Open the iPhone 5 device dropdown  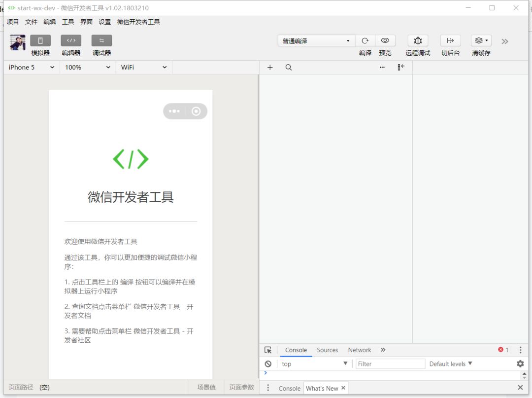32,67
